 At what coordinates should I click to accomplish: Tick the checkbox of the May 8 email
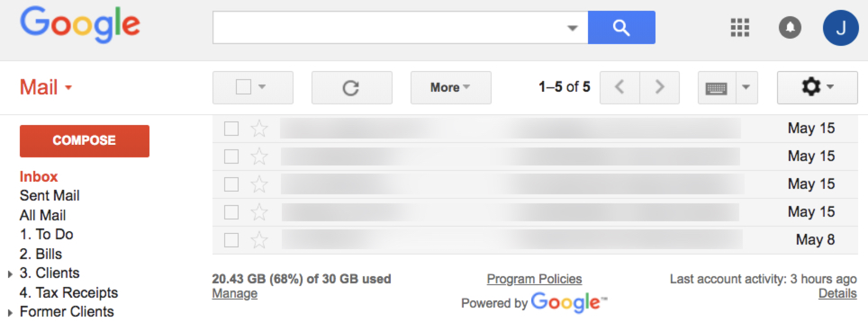[x=231, y=240]
